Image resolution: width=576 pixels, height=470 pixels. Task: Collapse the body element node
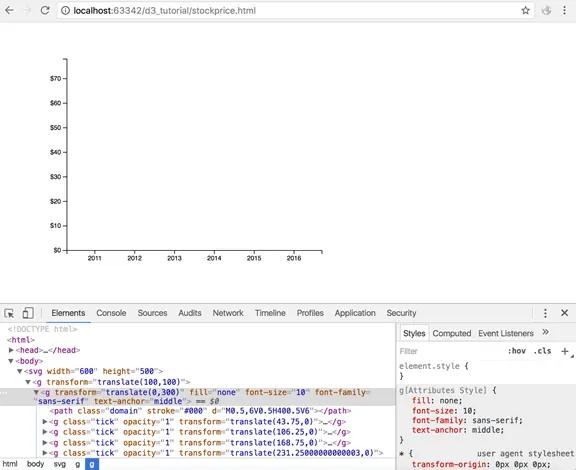11,361
